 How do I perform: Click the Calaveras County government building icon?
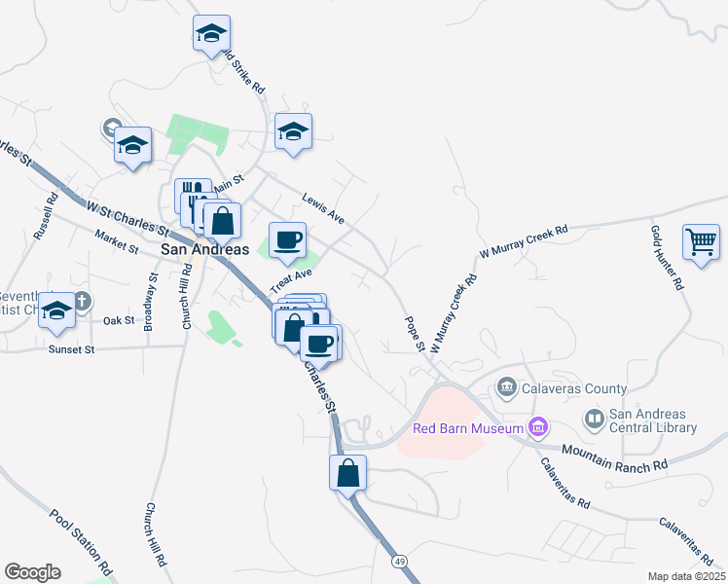pyautogui.click(x=506, y=388)
